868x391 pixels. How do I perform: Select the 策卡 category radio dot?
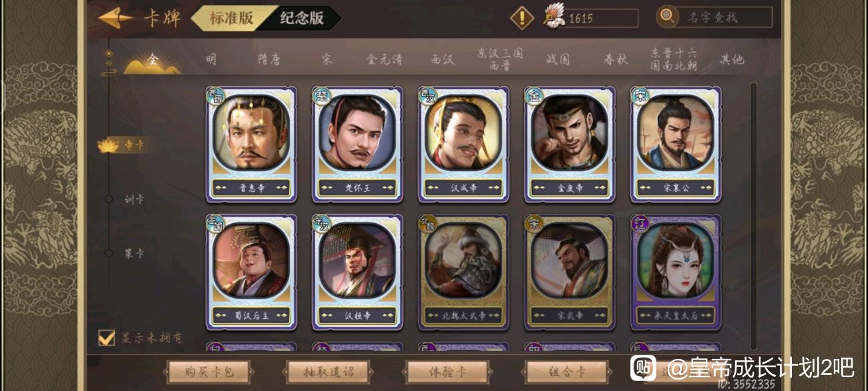point(109,253)
